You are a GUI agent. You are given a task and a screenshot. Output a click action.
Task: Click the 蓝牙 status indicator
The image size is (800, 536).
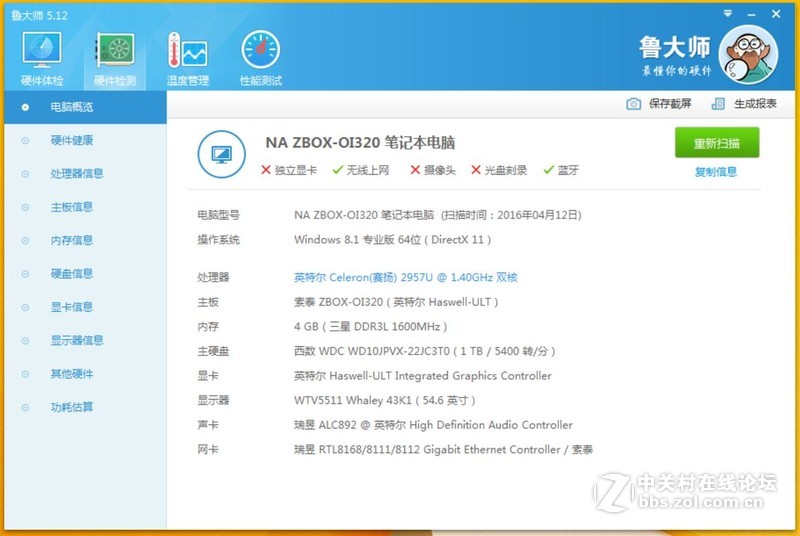(561, 170)
